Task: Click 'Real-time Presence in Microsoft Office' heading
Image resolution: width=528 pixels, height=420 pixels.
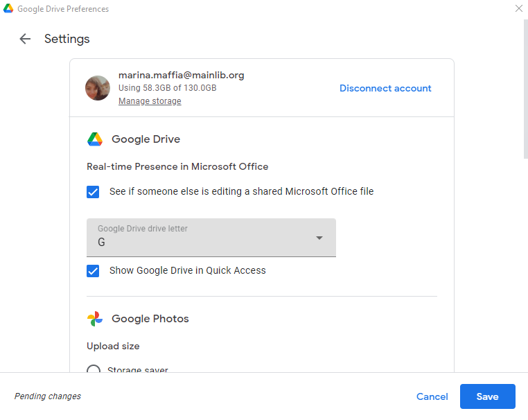Action: 177,166
